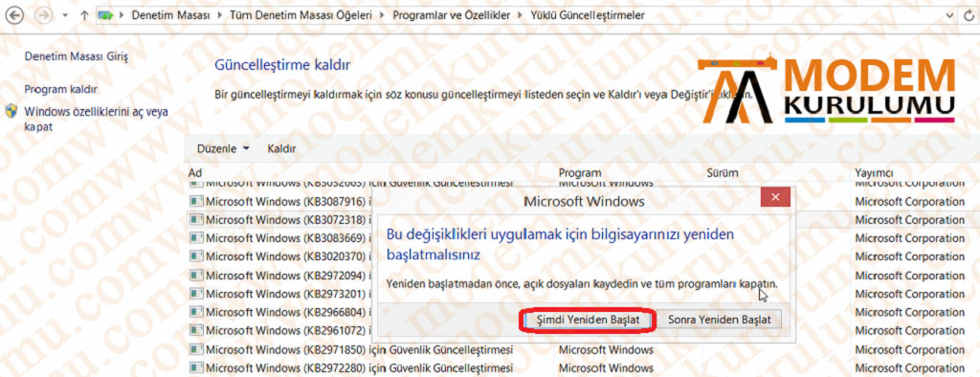
Task: Go up one folder level arrow
Action: click(84, 15)
